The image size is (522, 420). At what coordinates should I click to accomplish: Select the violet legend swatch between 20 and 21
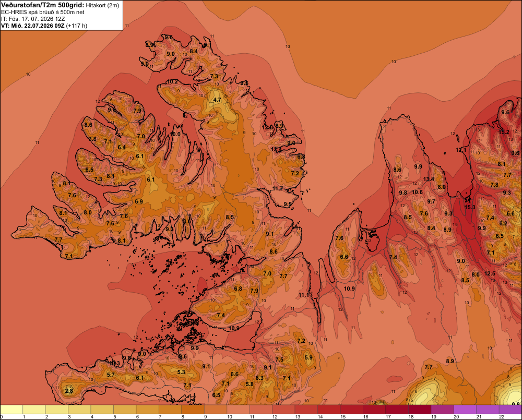465,410
